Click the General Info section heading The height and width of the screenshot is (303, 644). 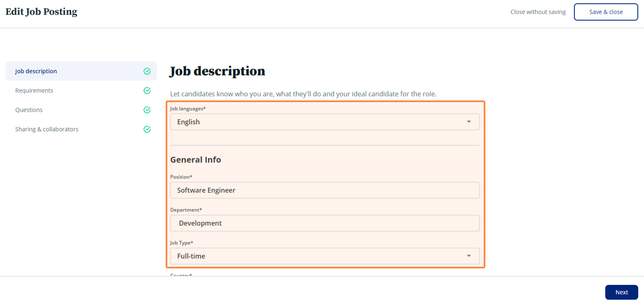coord(196,160)
